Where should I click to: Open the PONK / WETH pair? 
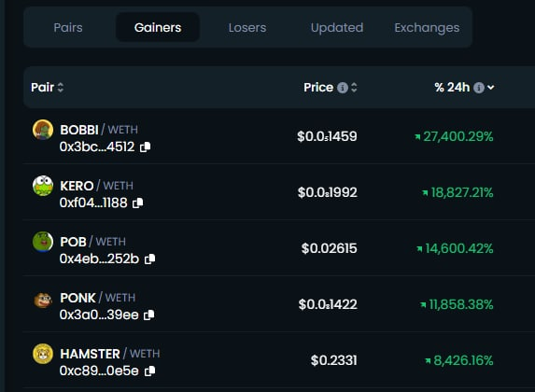click(x=98, y=298)
